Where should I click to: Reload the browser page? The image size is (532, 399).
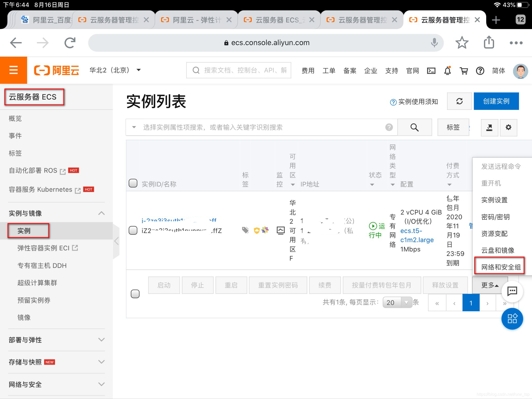click(70, 43)
